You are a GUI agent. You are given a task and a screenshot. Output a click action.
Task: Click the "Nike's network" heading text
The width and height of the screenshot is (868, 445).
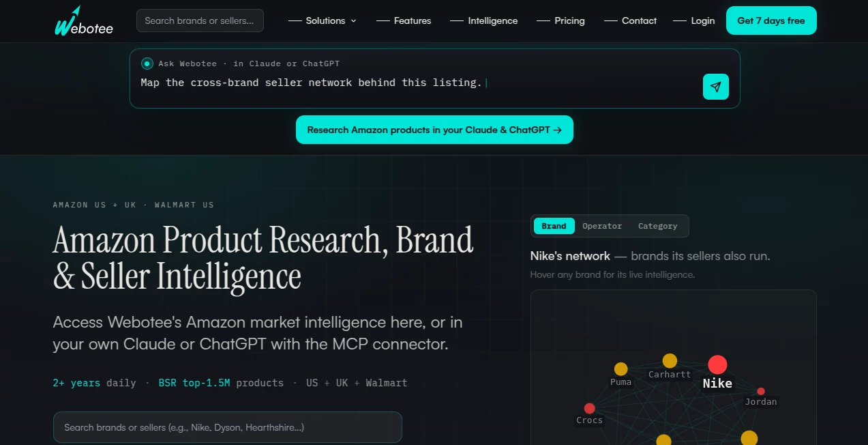pyautogui.click(x=570, y=256)
